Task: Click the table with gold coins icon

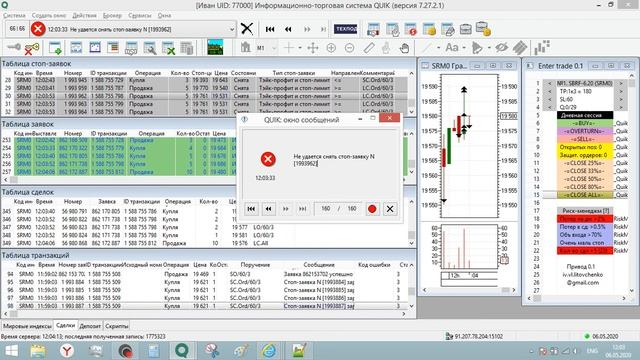Action: click(429, 29)
